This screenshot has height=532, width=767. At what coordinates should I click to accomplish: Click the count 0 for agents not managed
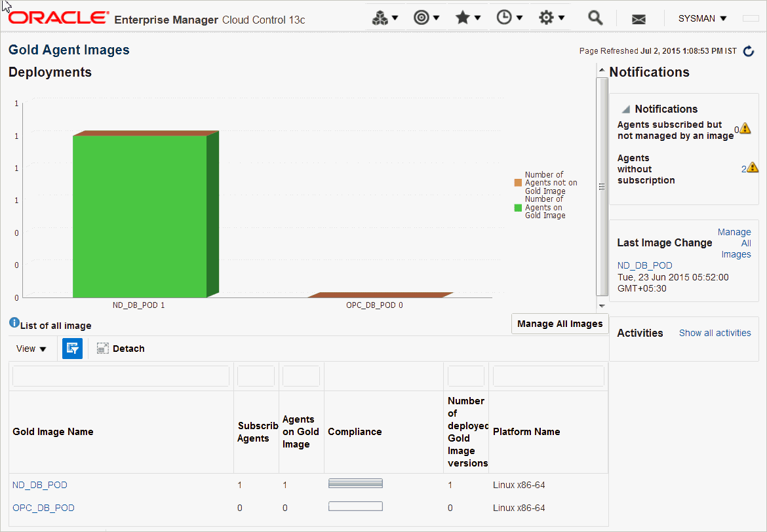pyautogui.click(x=737, y=130)
